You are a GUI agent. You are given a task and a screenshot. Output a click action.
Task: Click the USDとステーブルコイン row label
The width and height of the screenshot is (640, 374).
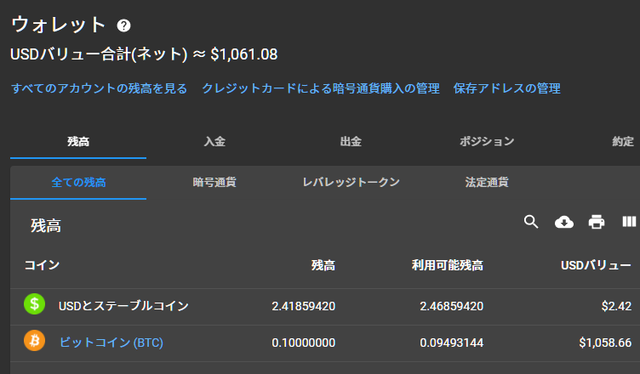point(123,306)
